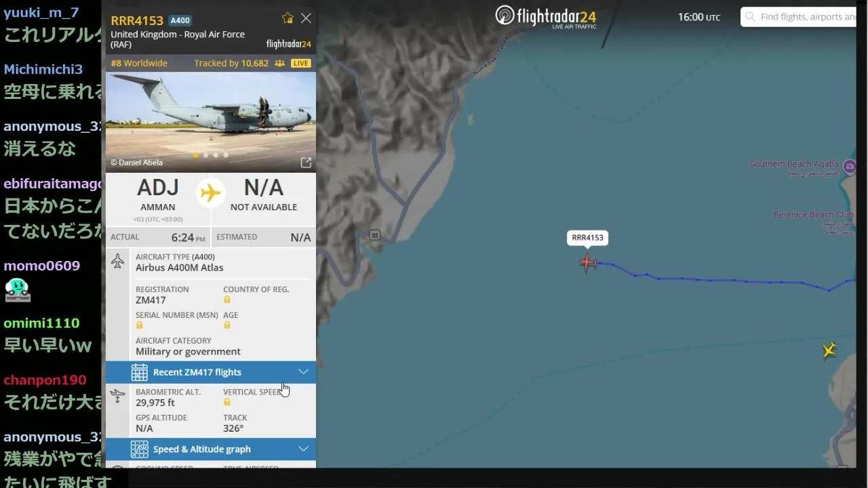Click the calendar icon beside Recent ZM417 flights
Screen dimensions: 868x488
pos(139,372)
